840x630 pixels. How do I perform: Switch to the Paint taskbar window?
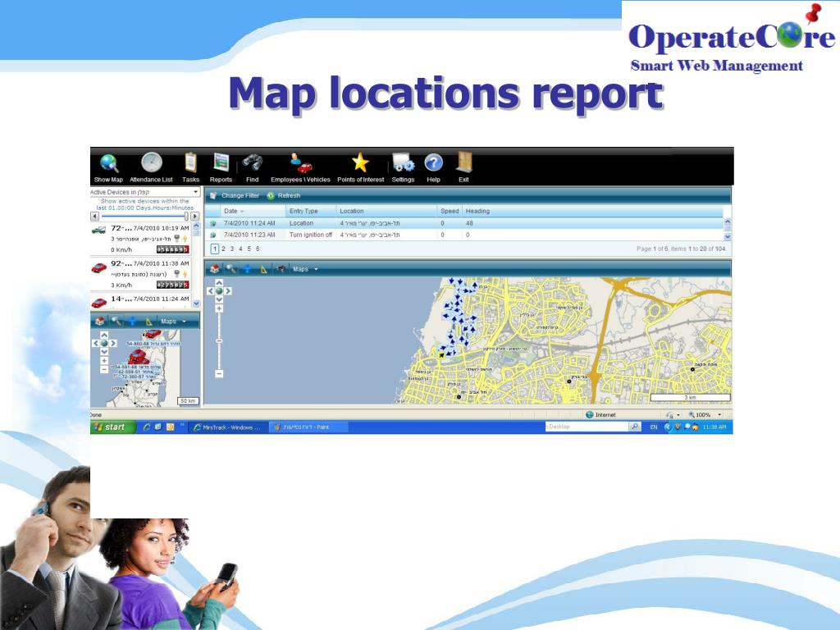coord(308,427)
